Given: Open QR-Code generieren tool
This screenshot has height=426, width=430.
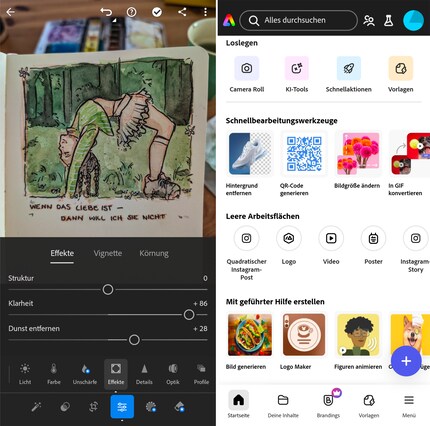Looking at the screenshot, I should point(304,163).
